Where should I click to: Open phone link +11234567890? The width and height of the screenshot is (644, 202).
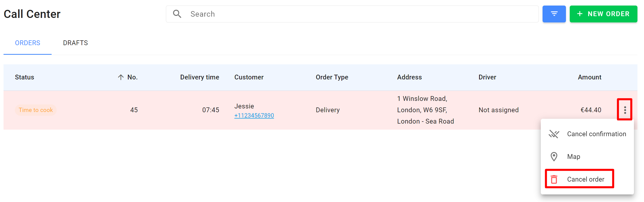254,116
